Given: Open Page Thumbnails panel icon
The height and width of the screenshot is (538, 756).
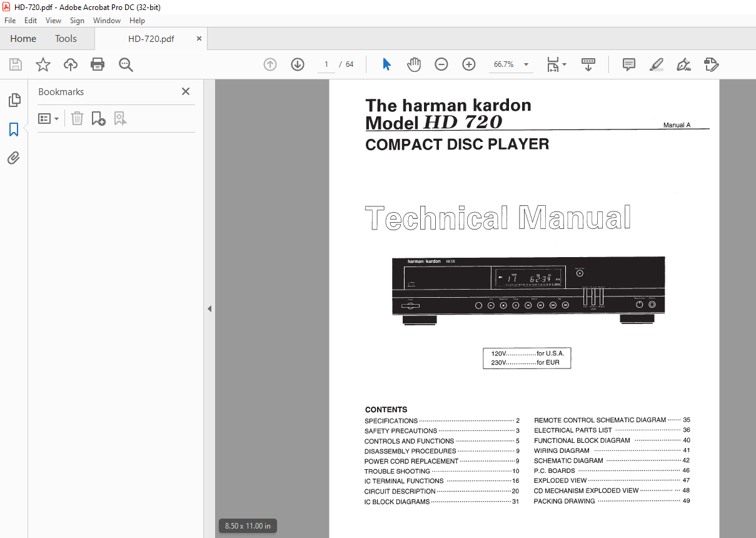Looking at the screenshot, I should 14,100.
